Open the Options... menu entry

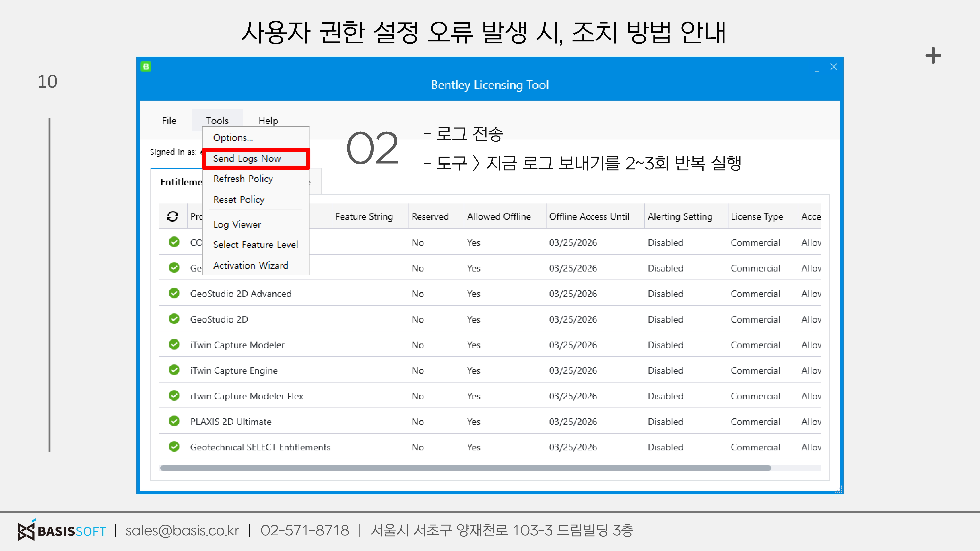tap(233, 138)
